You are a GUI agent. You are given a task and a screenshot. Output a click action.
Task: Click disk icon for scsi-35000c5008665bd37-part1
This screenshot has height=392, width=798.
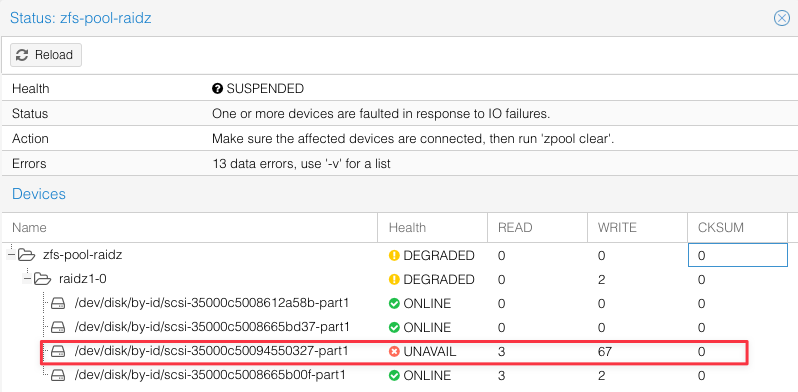tap(58, 327)
